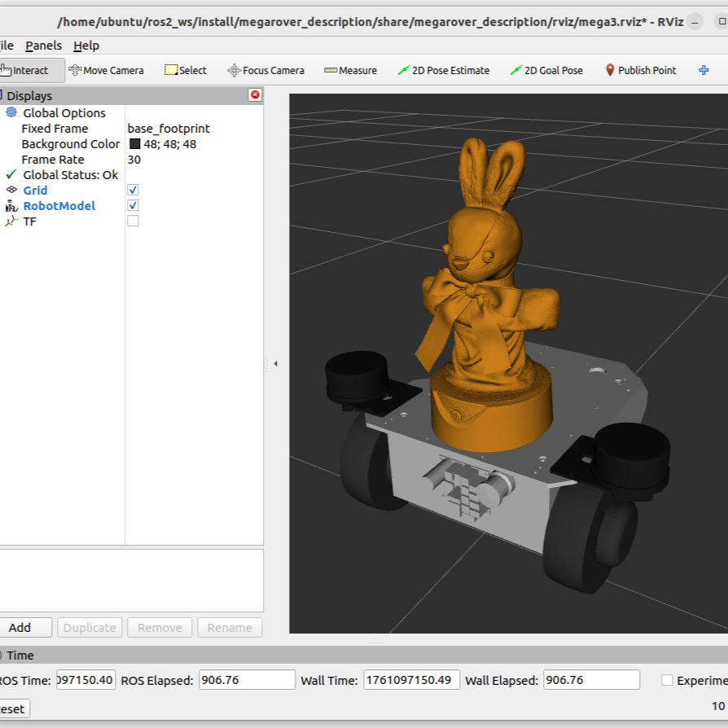Enable the TF display checkbox

click(x=133, y=221)
